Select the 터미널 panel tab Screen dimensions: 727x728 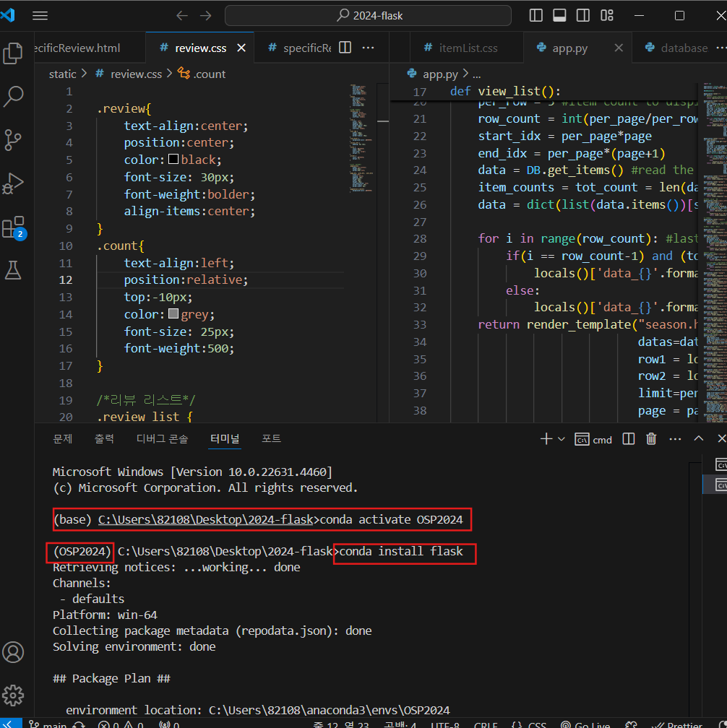coord(225,439)
